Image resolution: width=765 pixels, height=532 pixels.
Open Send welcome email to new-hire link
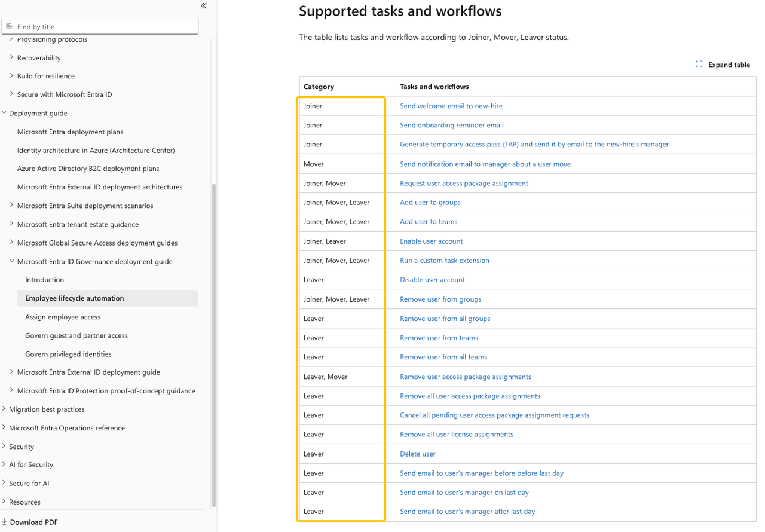point(451,106)
